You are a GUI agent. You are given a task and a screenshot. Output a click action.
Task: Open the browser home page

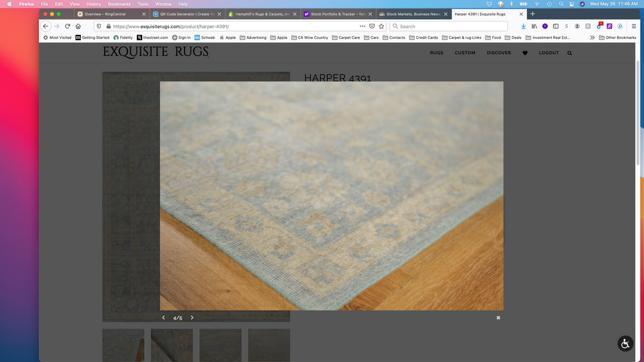pyautogui.click(x=78, y=26)
